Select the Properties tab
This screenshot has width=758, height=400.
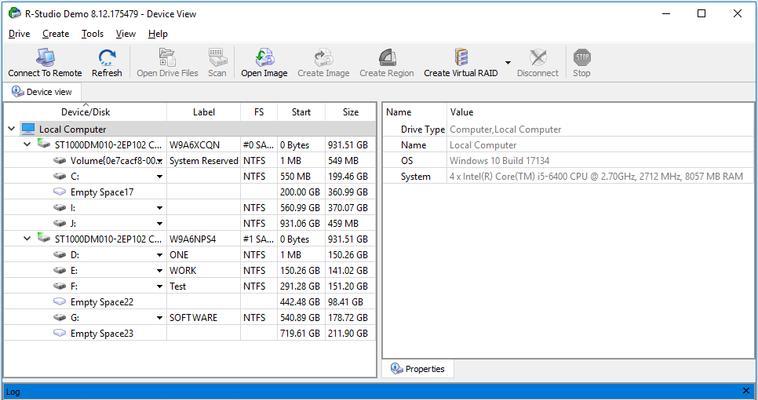[418, 369]
